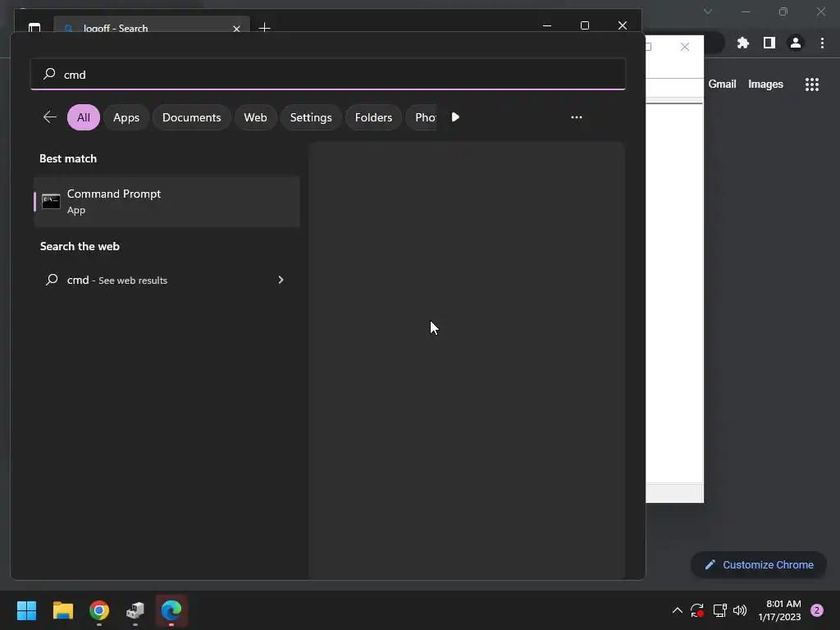Open the three-dot search options menu
Viewport: 840px width, 630px height.
click(x=577, y=117)
